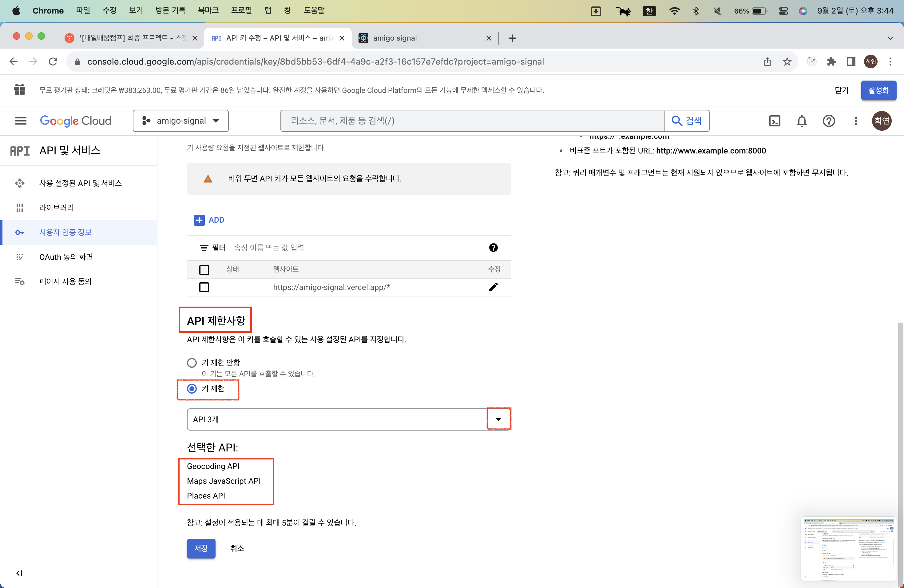Click the battery status in menu bar

(750, 11)
